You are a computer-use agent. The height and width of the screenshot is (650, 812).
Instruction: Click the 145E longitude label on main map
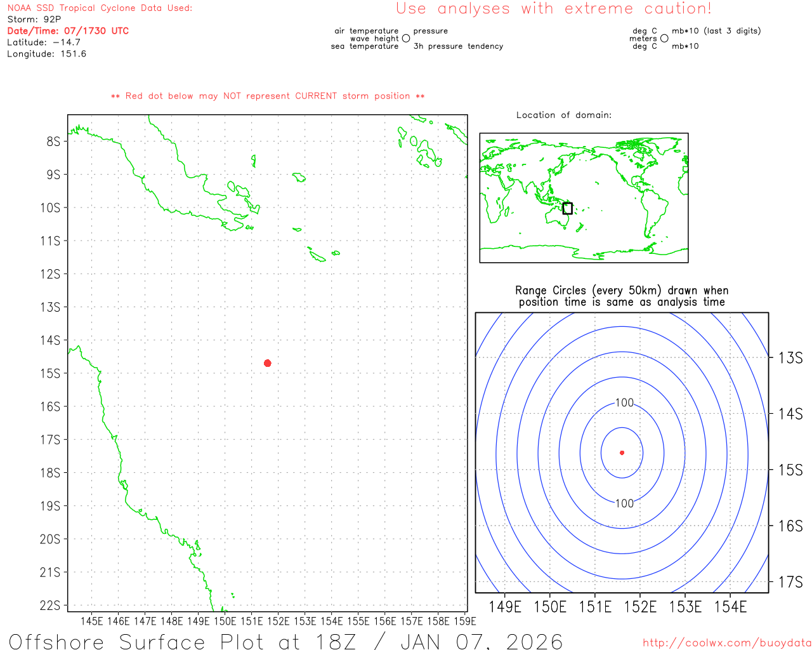tap(91, 621)
